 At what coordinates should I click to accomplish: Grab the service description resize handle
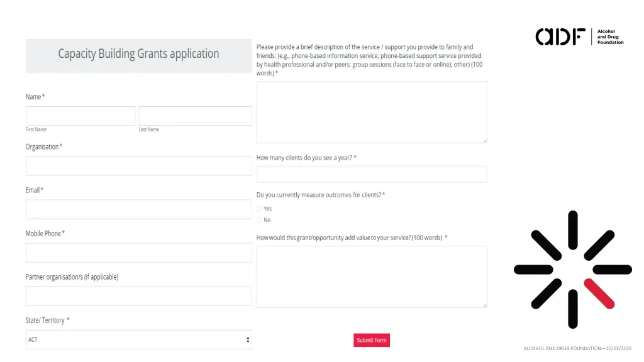pyautogui.click(x=484, y=141)
